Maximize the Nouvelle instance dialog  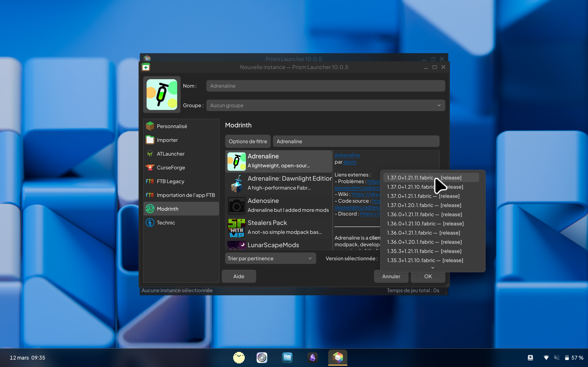coord(435,67)
